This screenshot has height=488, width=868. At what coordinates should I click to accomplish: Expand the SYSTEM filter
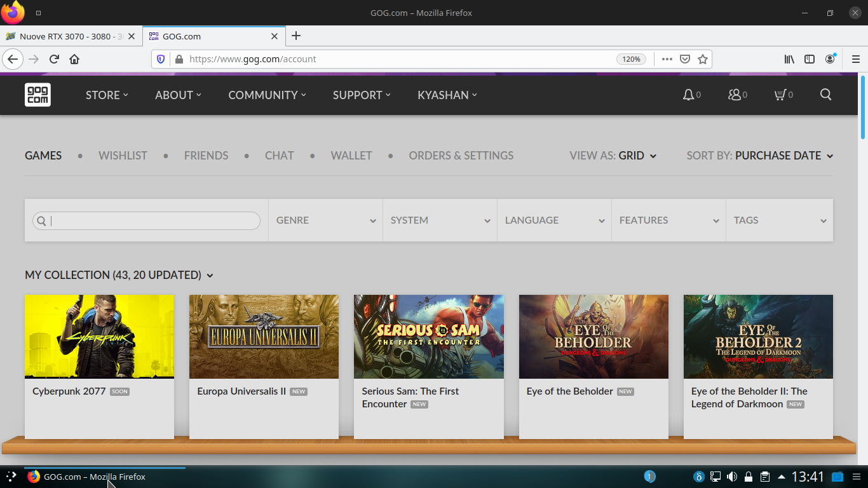point(440,220)
